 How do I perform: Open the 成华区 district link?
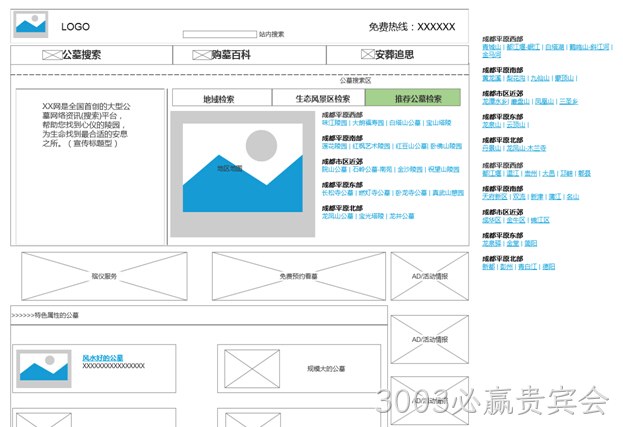(491, 220)
